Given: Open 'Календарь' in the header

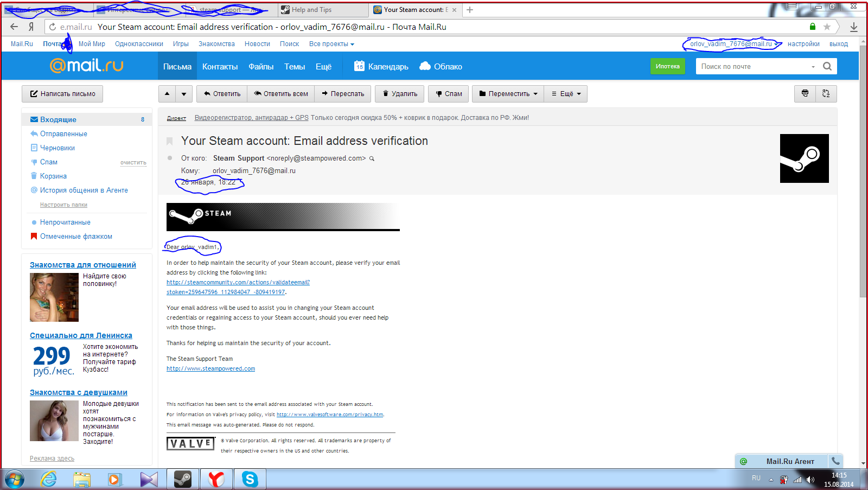Looking at the screenshot, I should 381,66.
